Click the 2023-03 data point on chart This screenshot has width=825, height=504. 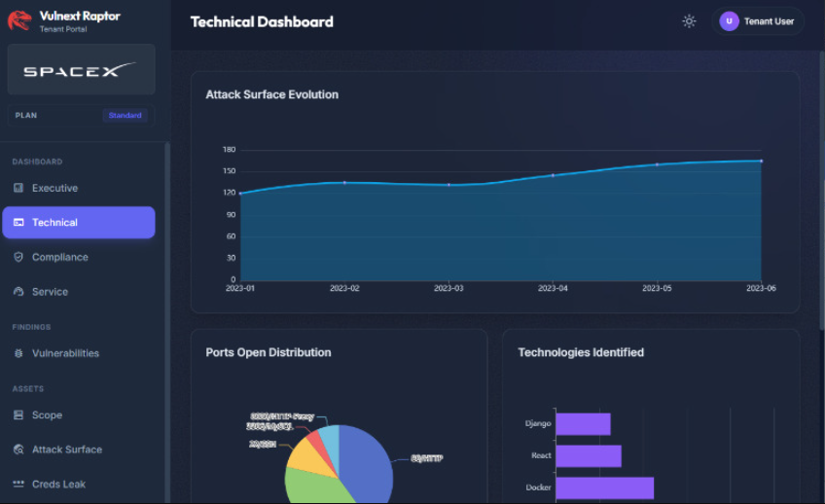(x=448, y=185)
